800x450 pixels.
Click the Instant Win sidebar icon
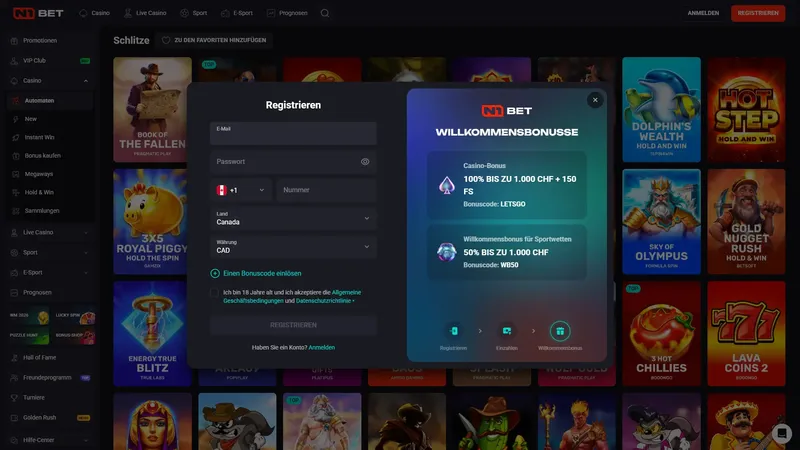[x=16, y=137]
